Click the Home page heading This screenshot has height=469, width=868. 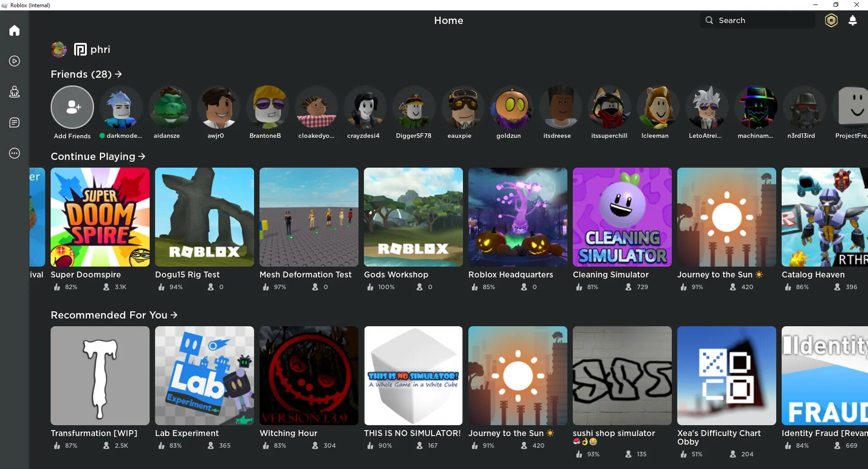(448, 20)
